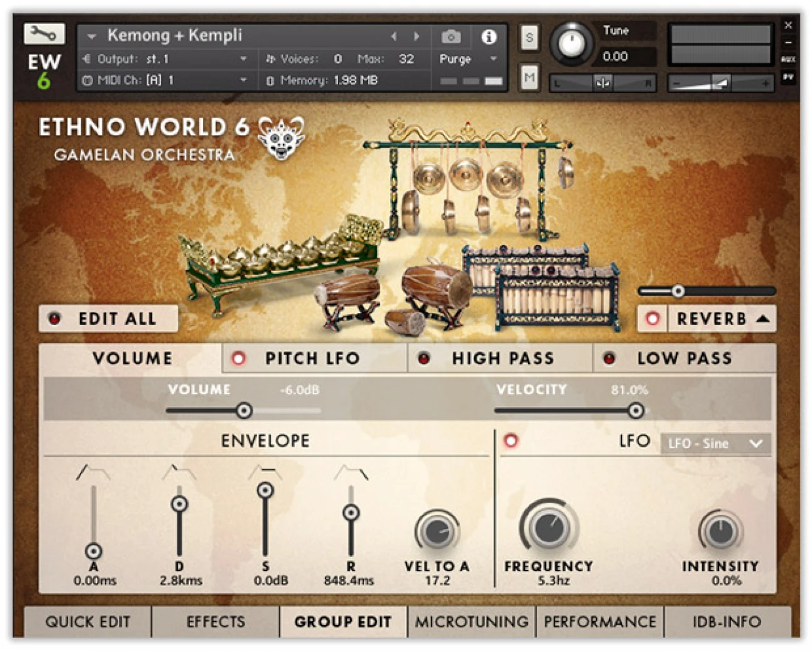Screen dimensions: 812x651
Task: Mute the instrument with M button
Action: coord(529,77)
